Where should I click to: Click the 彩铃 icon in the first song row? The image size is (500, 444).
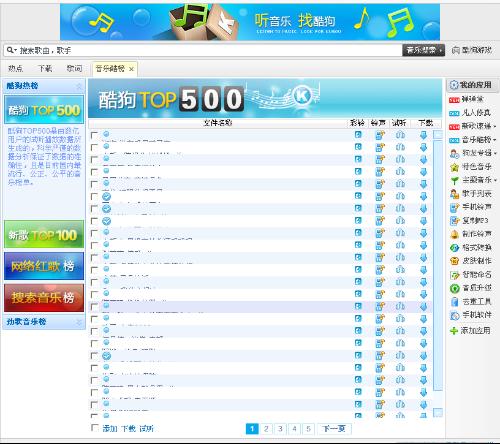click(358, 135)
